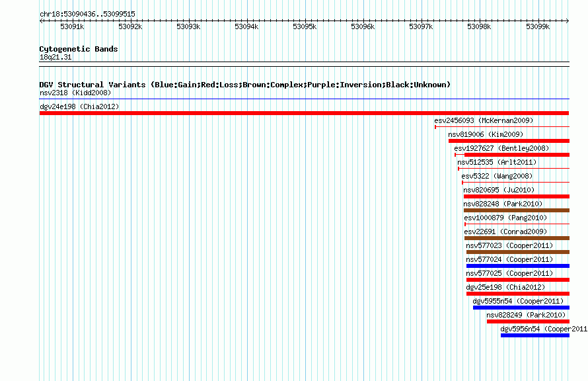The height and width of the screenshot is (381, 588).
Task: Open variant esv2456093 (McKernan2009) label
Action: point(484,120)
